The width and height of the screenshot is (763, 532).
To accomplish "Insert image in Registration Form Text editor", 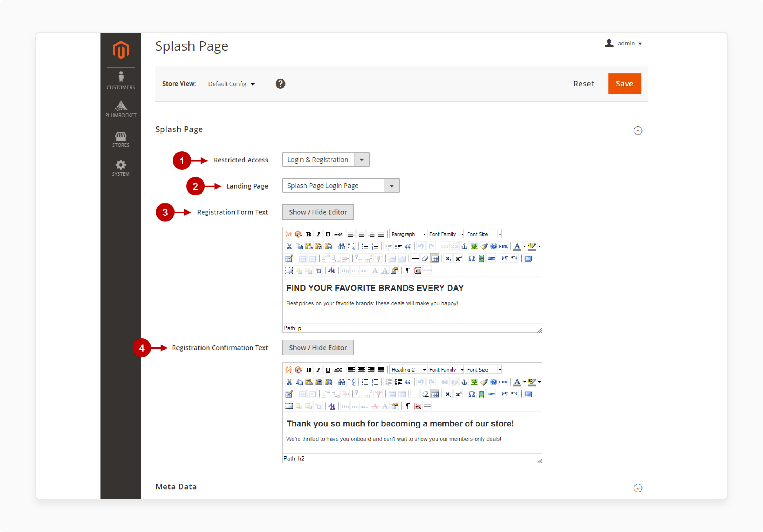I will click(x=474, y=246).
